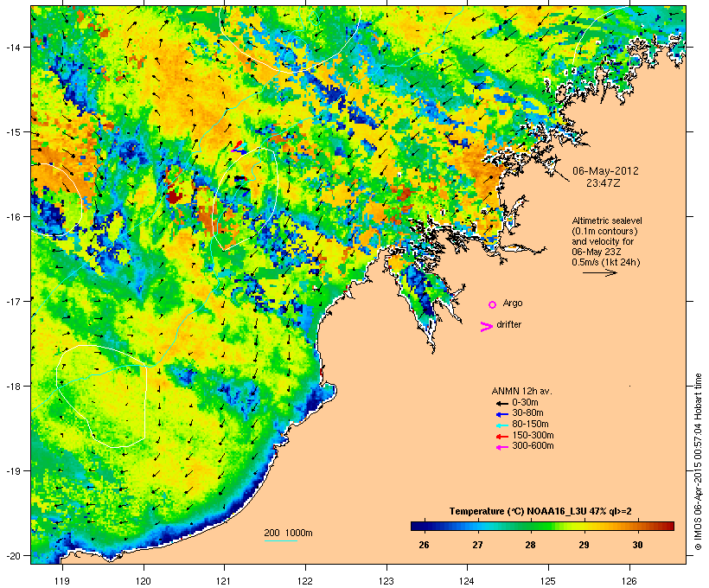The image size is (709, 588).
Task: Click the latitude label -20
Action: click(12, 555)
